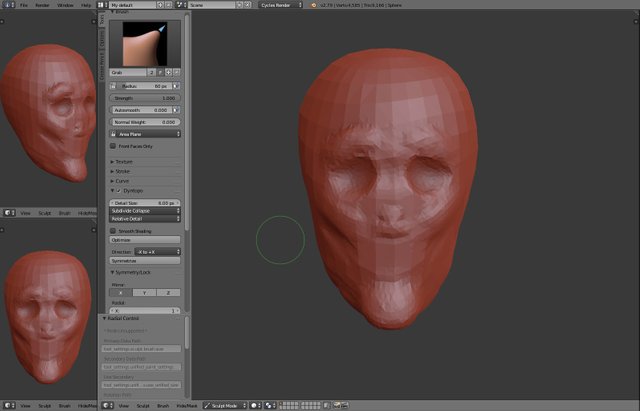The height and width of the screenshot is (411, 640).
Task: Enable the Front Faces Only checkbox
Action: (112, 146)
